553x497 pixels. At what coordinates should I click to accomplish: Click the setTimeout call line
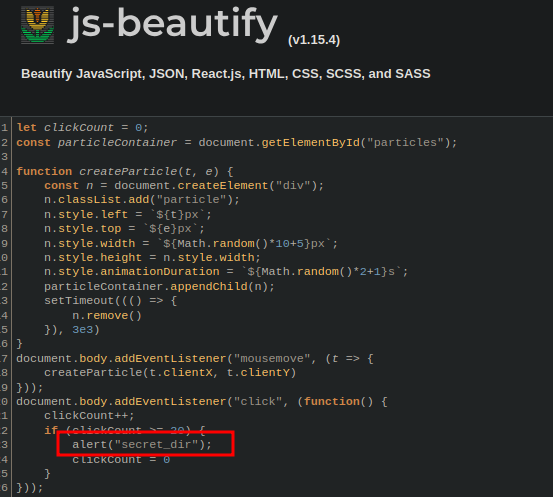(110, 301)
